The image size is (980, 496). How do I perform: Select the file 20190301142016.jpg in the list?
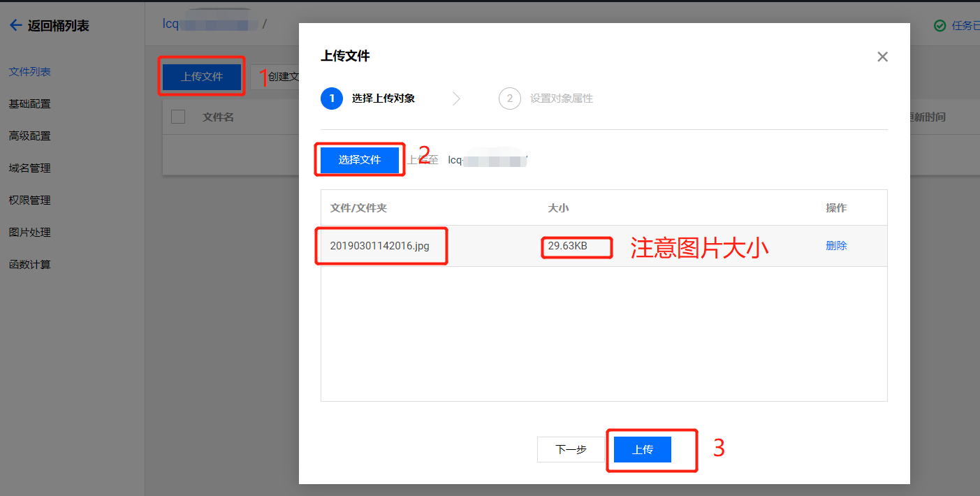coord(381,246)
